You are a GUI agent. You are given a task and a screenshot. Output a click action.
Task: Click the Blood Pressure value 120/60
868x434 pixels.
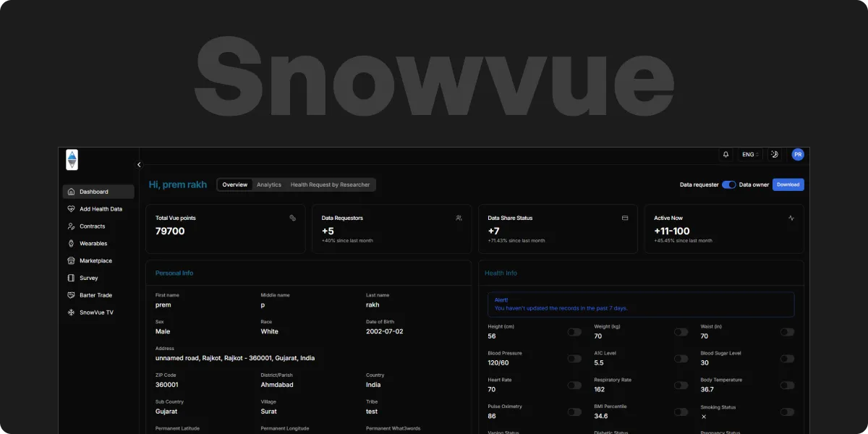pos(498,363)
